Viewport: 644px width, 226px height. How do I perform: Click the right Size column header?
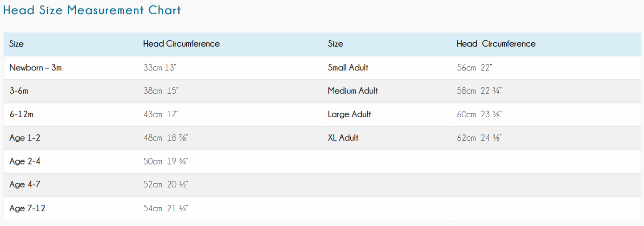point(336,44)
